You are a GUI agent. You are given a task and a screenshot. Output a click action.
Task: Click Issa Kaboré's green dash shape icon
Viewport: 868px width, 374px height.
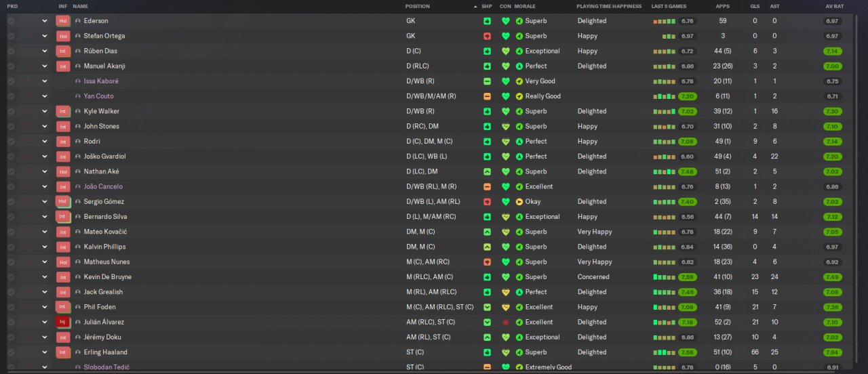(x=487, y=81)
